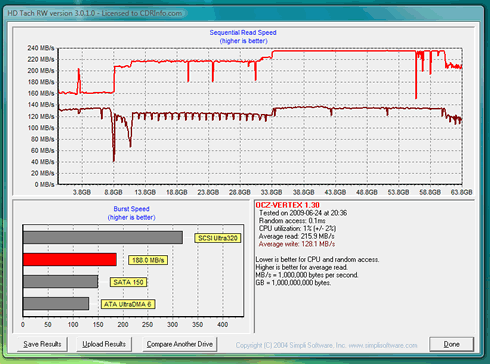Click the Save Results button

tap(42, 344)
